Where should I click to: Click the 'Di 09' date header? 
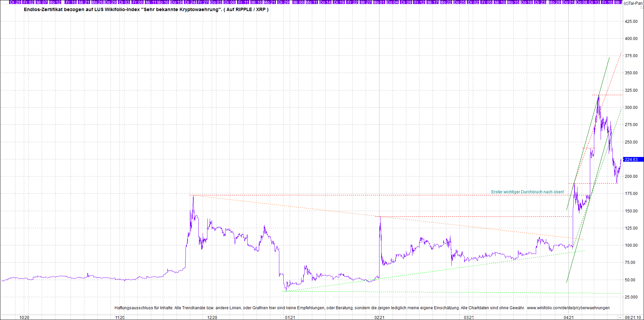(x=406, y=2)
